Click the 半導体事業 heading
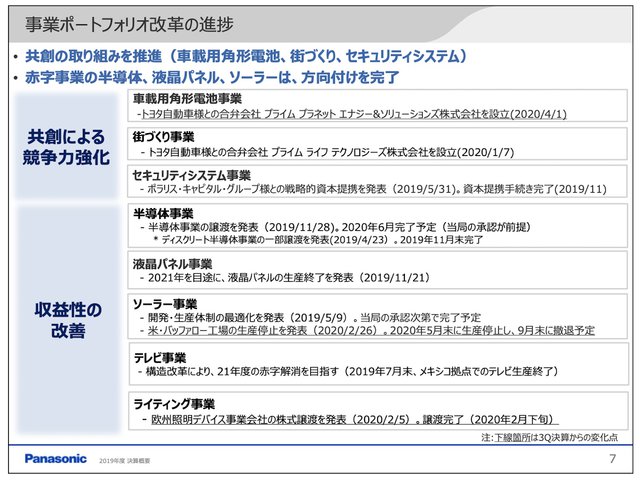Image resolution: width=640 pixels, height=480 pixels. pyautogui.click(x=163, y=213)
